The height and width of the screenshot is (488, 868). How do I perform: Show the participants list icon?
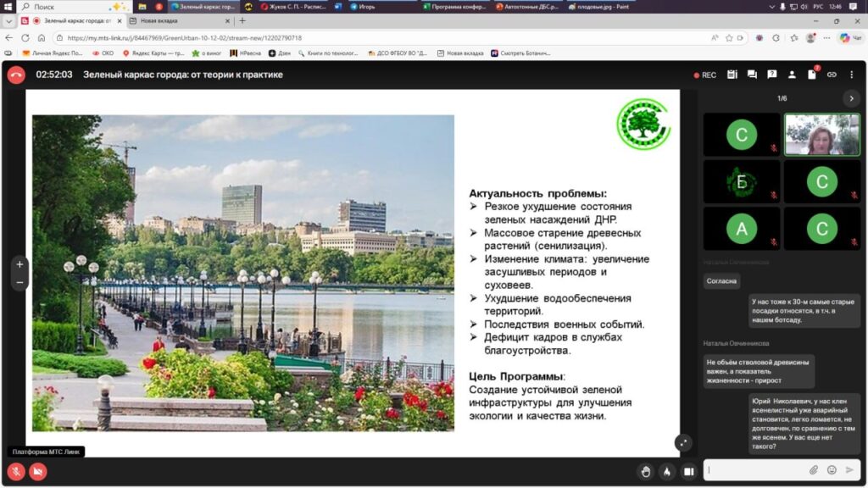tap(792, 75)
